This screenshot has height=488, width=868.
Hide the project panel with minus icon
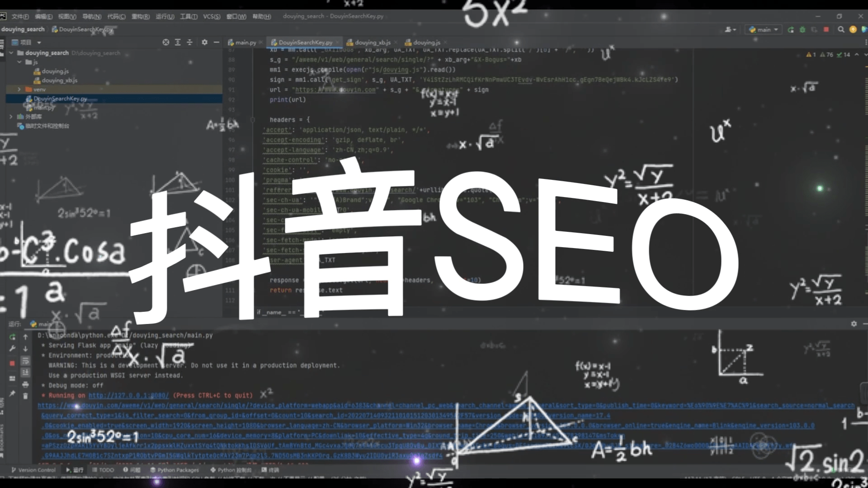tap(217, 42)
